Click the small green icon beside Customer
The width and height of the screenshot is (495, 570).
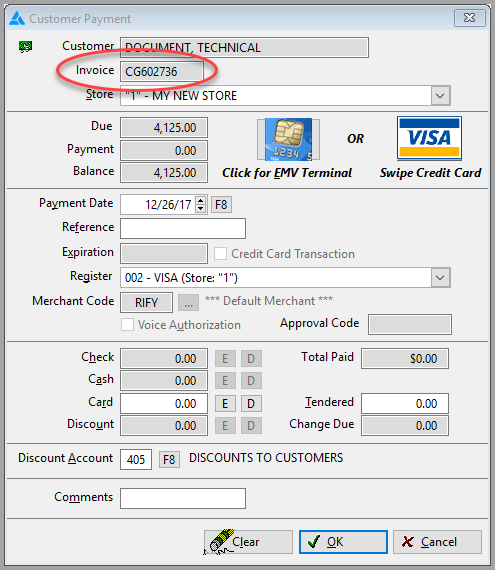25,47
